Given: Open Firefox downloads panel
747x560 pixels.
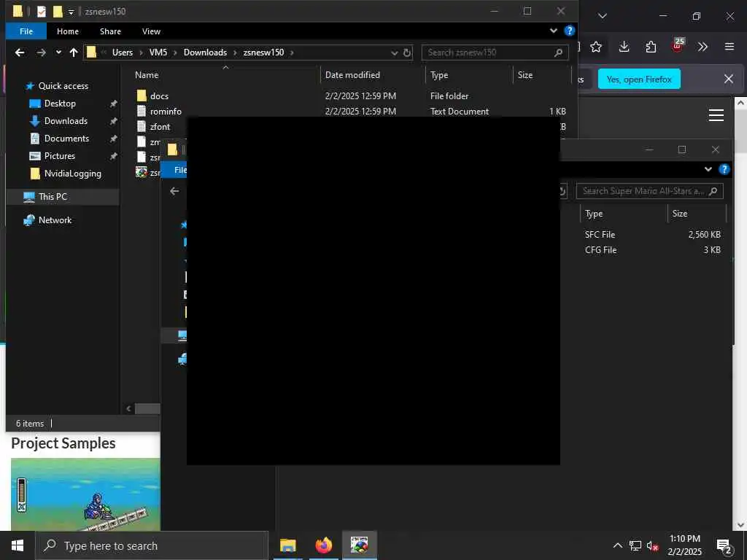Looking at the screenshot, I should tap(624, 47).
